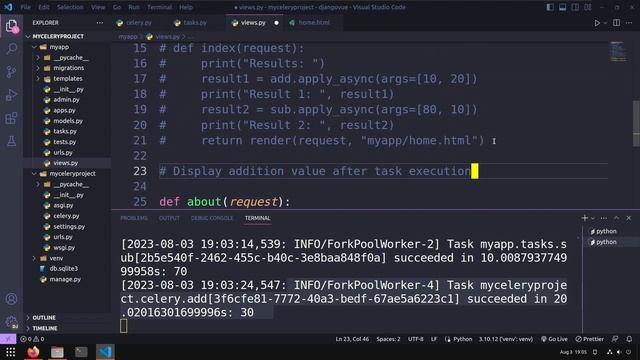Switch to the PROBLEMS panel tab
This screenshot has width=640, height=360.
(134, 218)
